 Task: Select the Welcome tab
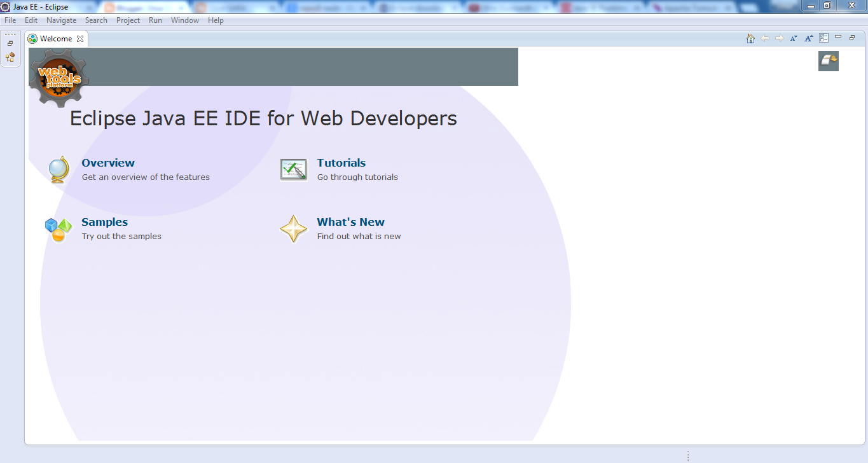(x=56, y=39)
